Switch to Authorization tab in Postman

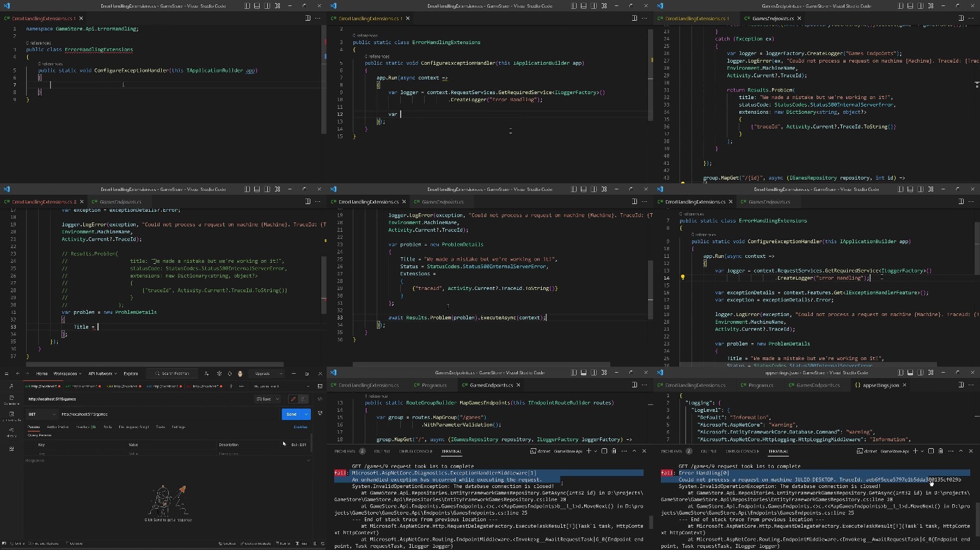58,427
